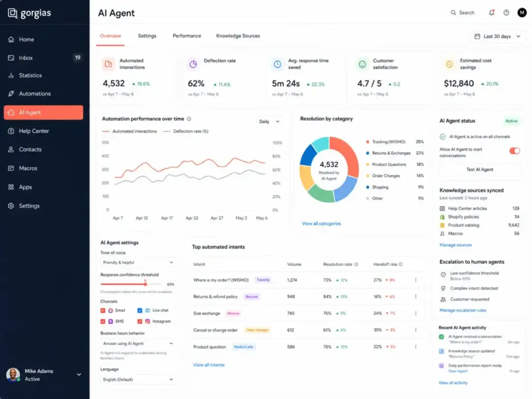The height and width of the screenshot is (399, 532).
Task: Open the View report link in recent activity
Action: click(458, 371)
